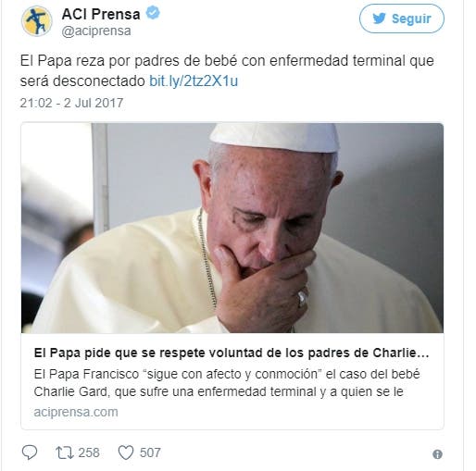Click the ACI Prensa profile avatar
This screenshot has width=476, height=471.
pyautogui.click(x=37, y=21)
